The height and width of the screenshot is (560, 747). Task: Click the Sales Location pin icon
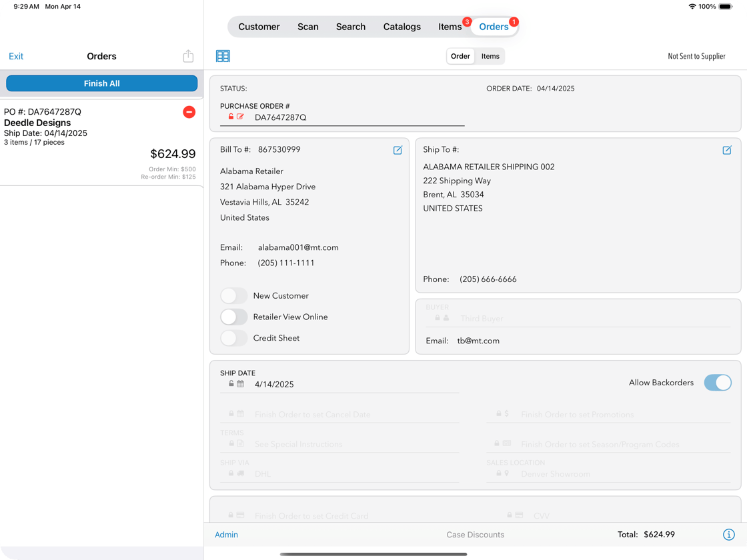coord(506,473)
